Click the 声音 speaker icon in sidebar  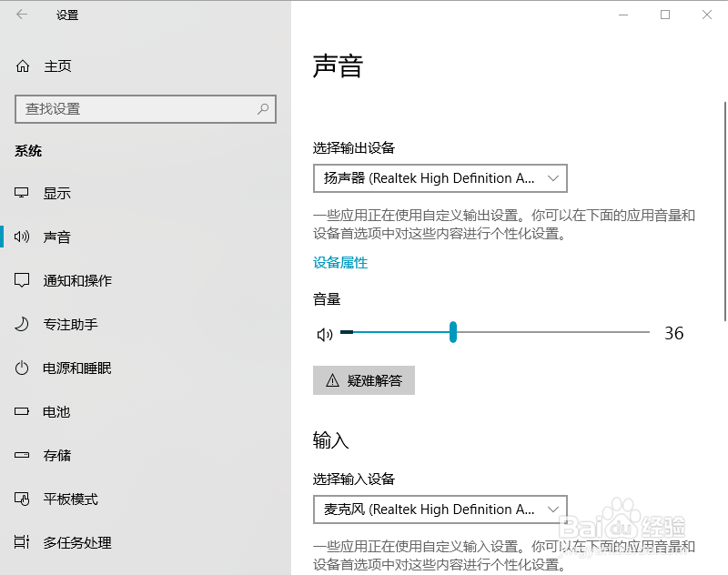(x=23, y=237)
